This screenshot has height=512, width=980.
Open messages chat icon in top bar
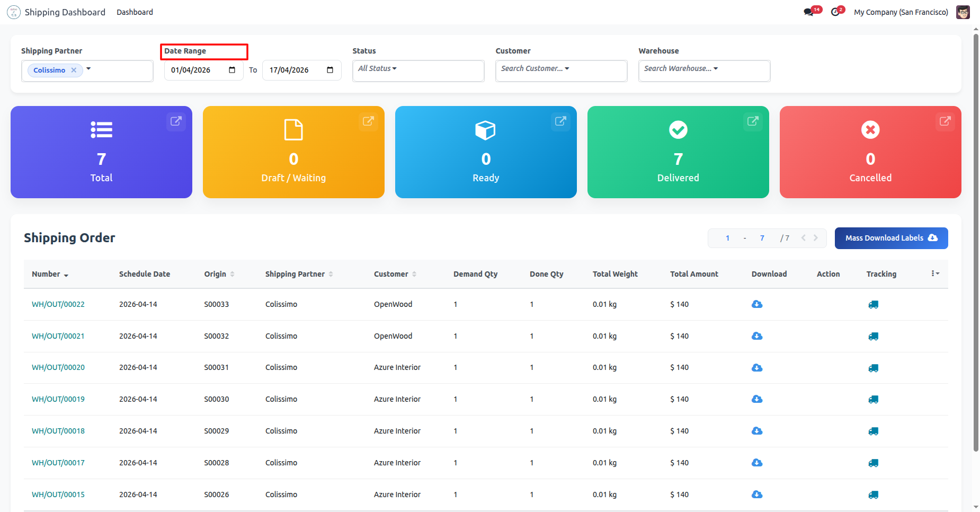(808, 12)
